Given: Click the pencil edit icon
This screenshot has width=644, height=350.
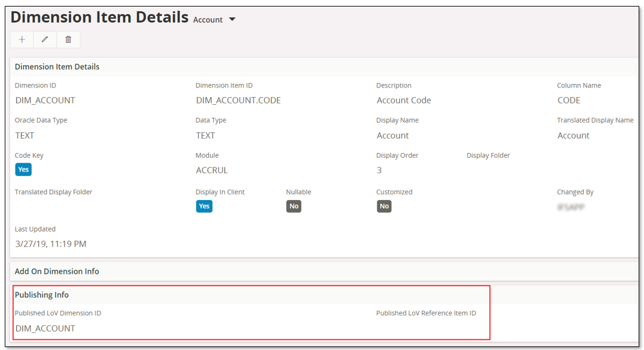Looking at the screenshot, I should [45, 39].
